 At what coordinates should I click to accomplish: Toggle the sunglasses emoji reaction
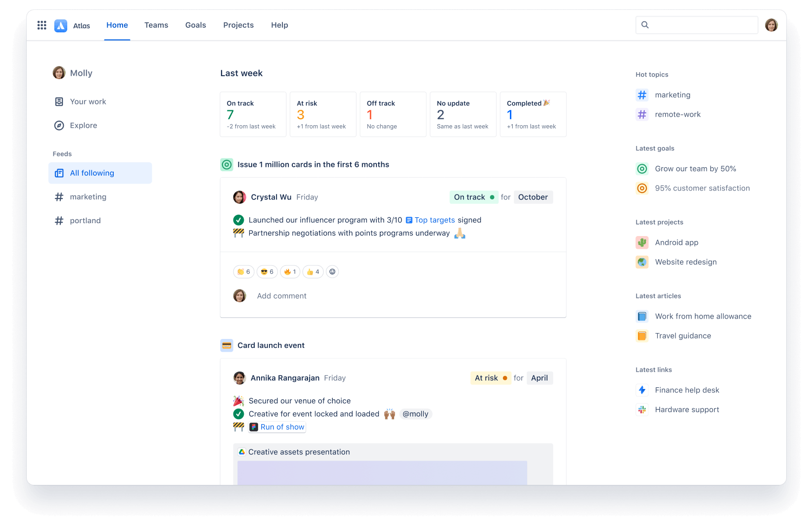267,272
